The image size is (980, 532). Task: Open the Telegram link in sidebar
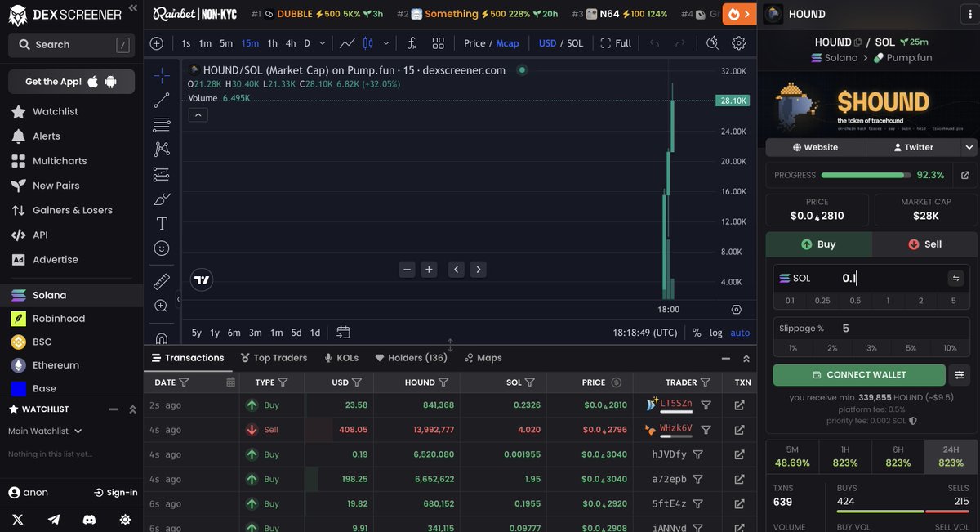54,519
